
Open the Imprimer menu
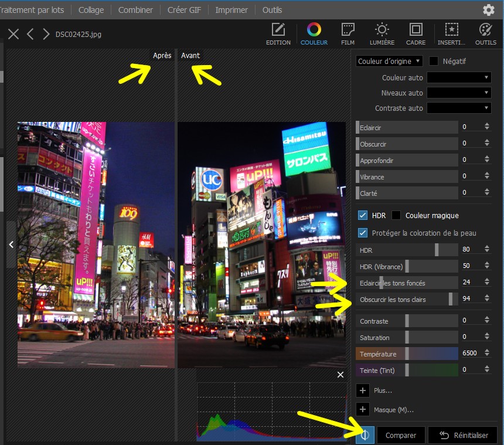(x=231, y=10)
